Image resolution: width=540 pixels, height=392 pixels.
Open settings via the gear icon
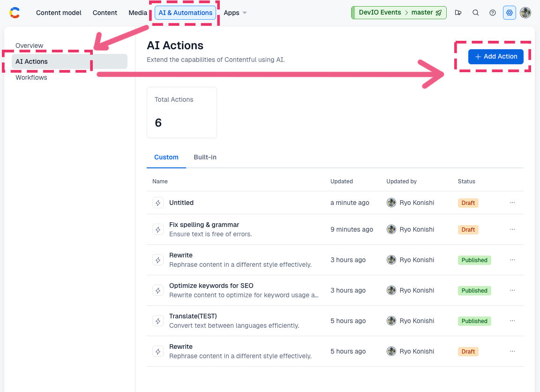pyautogui.click(x=510, y=13)
